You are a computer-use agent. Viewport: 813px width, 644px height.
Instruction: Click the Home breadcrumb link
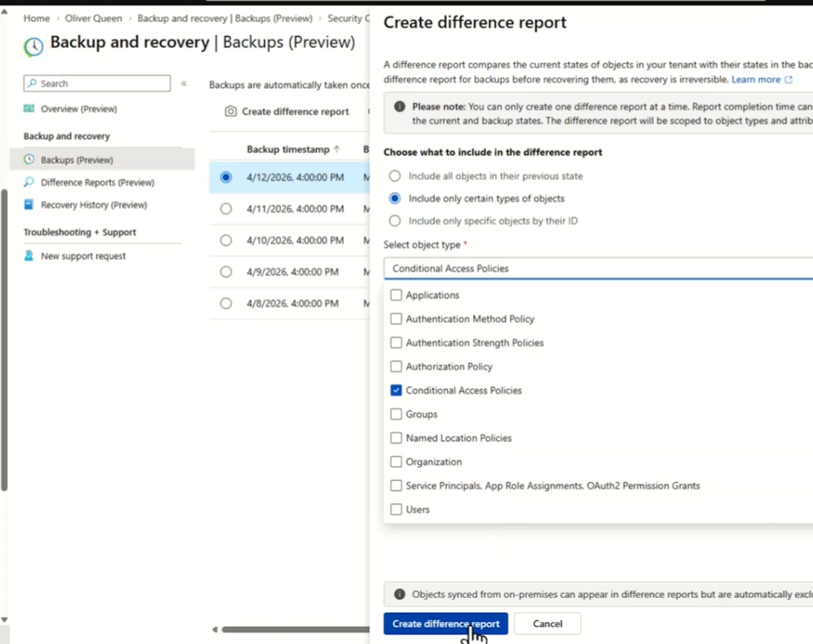(x=36, y=19)
